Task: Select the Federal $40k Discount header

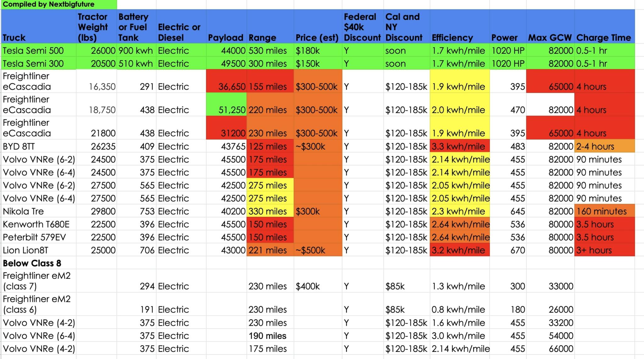Action: pos(363,26)
